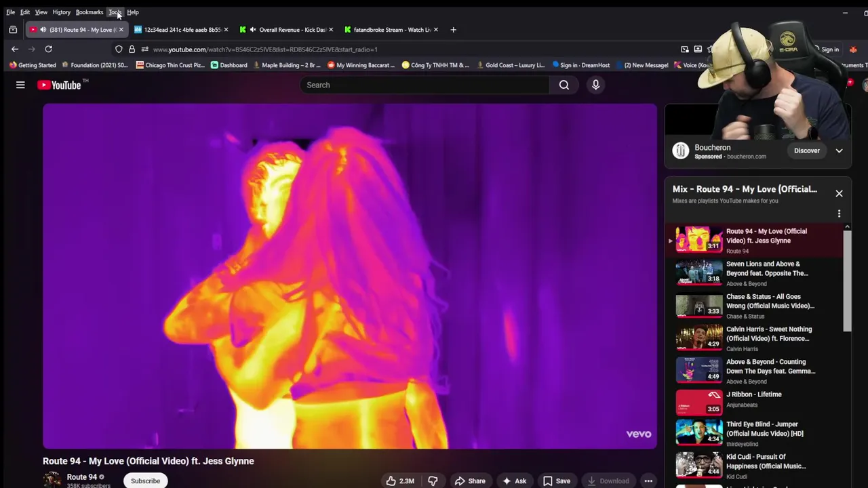Play Kid Cudi Pursuit Of Happiness video
868x488 pixels.
[754, 466]
